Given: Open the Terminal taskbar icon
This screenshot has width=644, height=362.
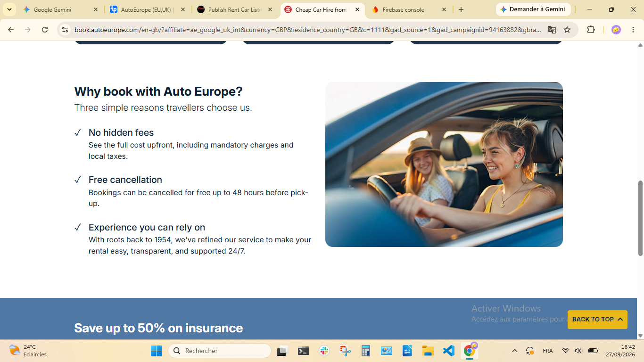Looking at the screenshot, I should coord(303,351).
